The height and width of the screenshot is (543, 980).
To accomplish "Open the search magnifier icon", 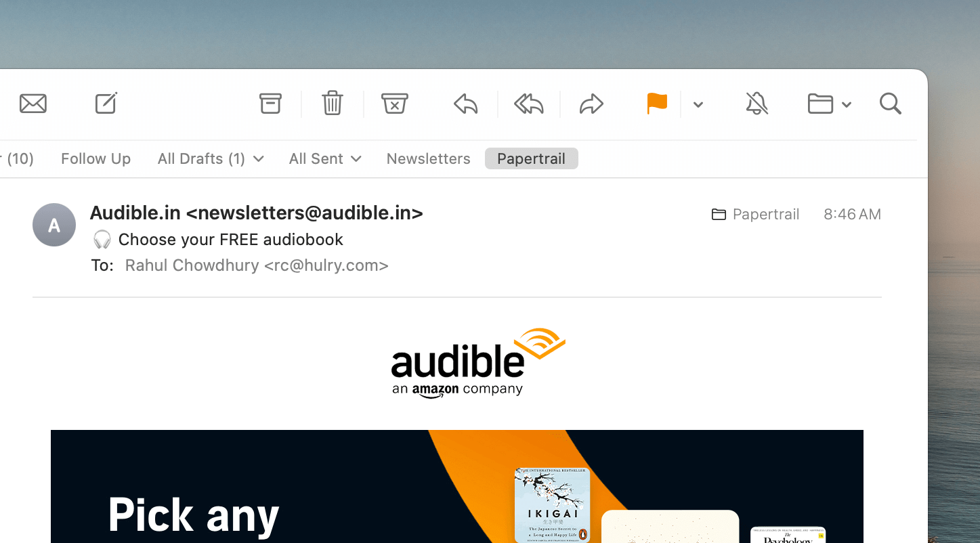I will click(x=891, y=104).
